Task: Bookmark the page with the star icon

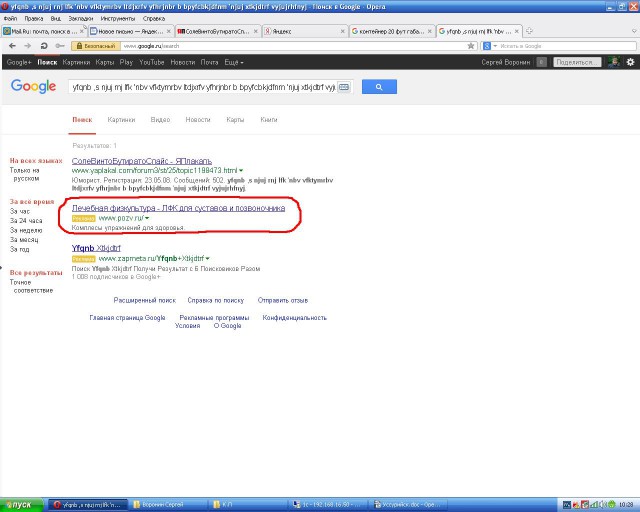Action: pos(471,46)
